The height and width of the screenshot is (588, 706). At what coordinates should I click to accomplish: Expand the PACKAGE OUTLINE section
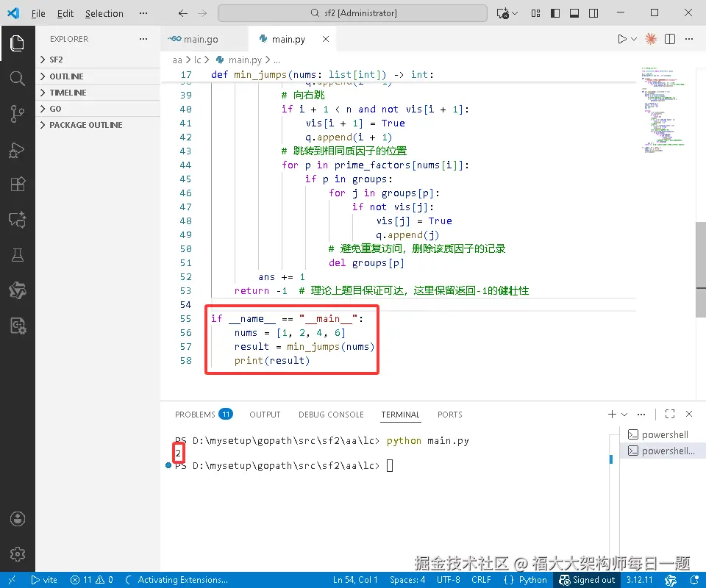98,125
